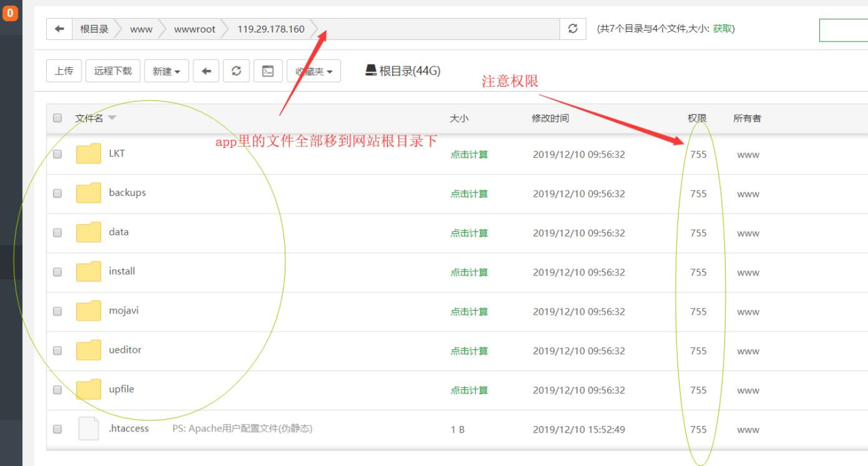
Task: Open the upfile folder name
Action: [121, 389]
